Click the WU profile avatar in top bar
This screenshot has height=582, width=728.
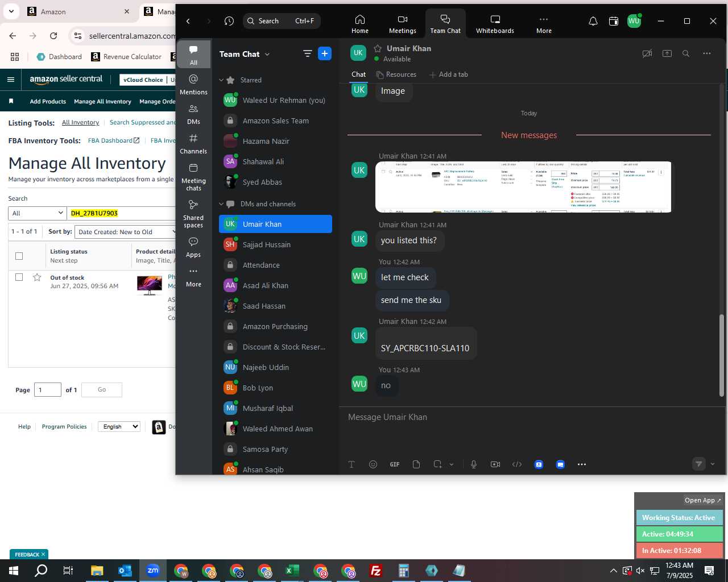pyautogui.click(x=634, y=21)
